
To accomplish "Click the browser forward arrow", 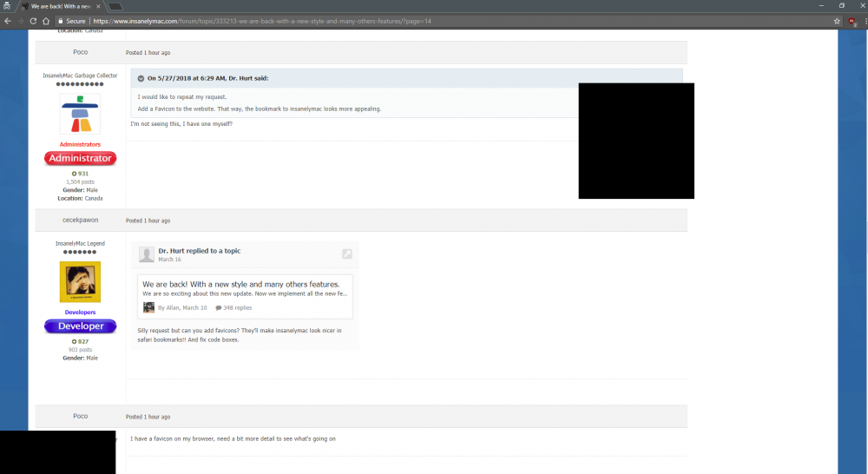I will [21, 21].
